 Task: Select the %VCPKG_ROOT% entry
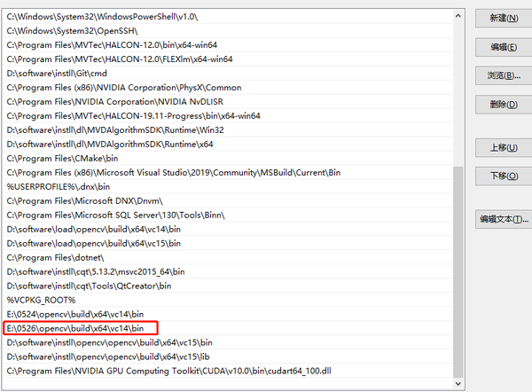[228, 300]
